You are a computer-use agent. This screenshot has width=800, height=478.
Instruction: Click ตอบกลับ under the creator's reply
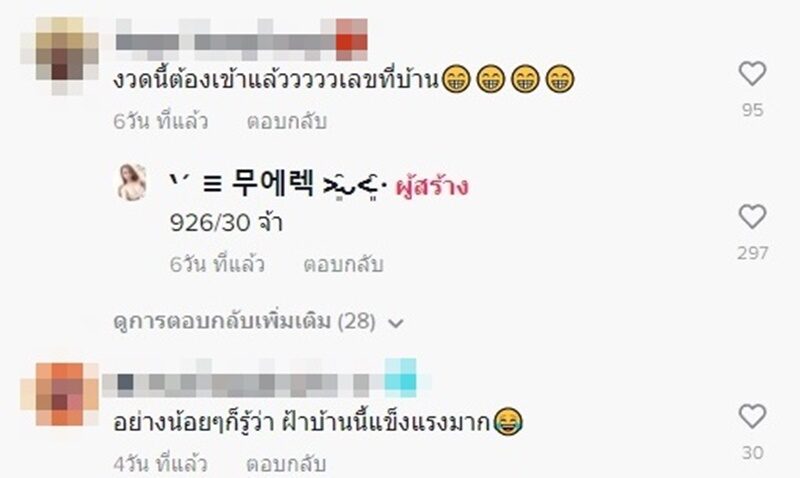(x=343, y=264)
